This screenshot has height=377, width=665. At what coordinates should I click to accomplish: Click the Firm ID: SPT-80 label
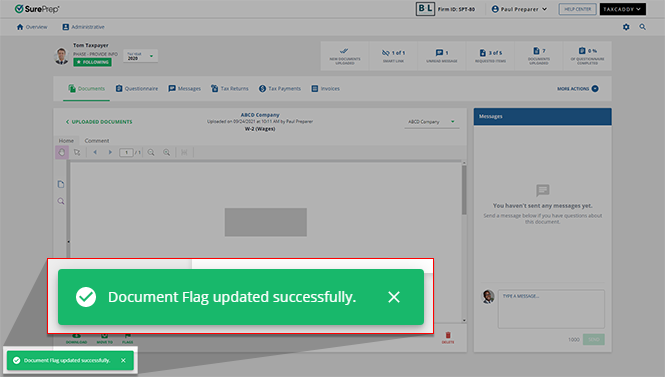(x=456, y=9)
